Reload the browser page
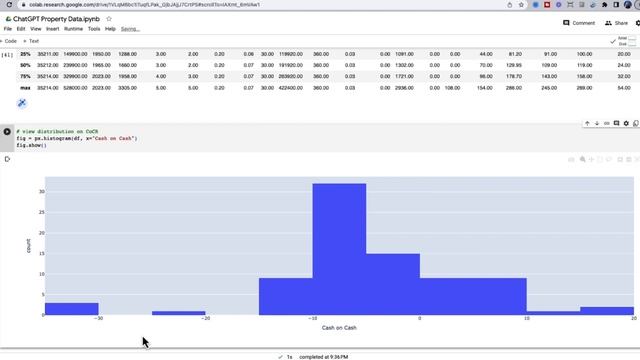This screenshot has width=640, height=360. (x=9, y=4)
